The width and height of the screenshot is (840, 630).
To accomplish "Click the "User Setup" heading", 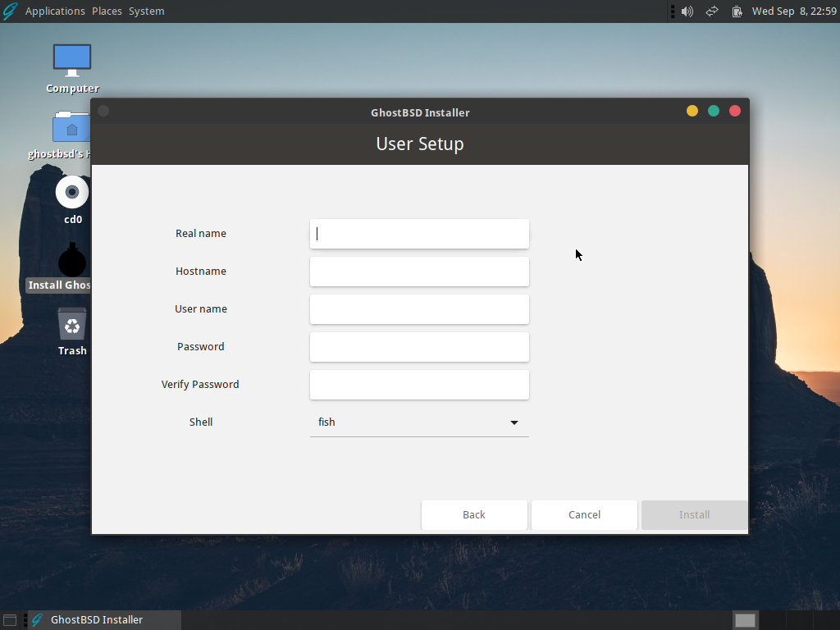I will tap(420, 144).
